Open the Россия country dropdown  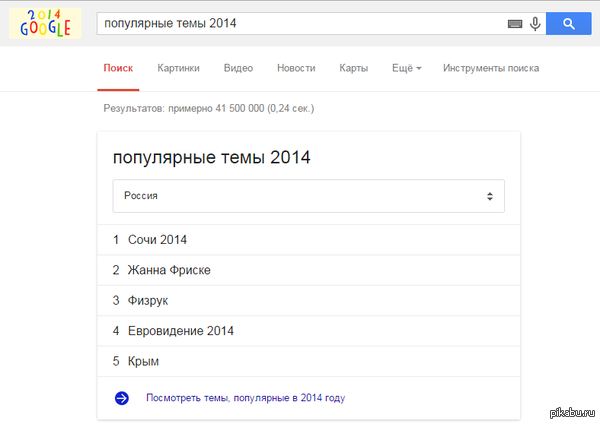pyautogui.click(x=308, y=196)
